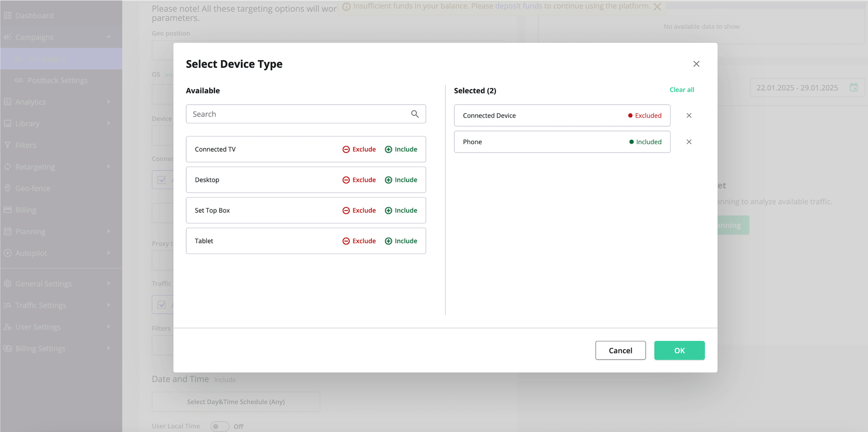Click the Analytics chart icon
868x432 pixels.
pos(7,102)
